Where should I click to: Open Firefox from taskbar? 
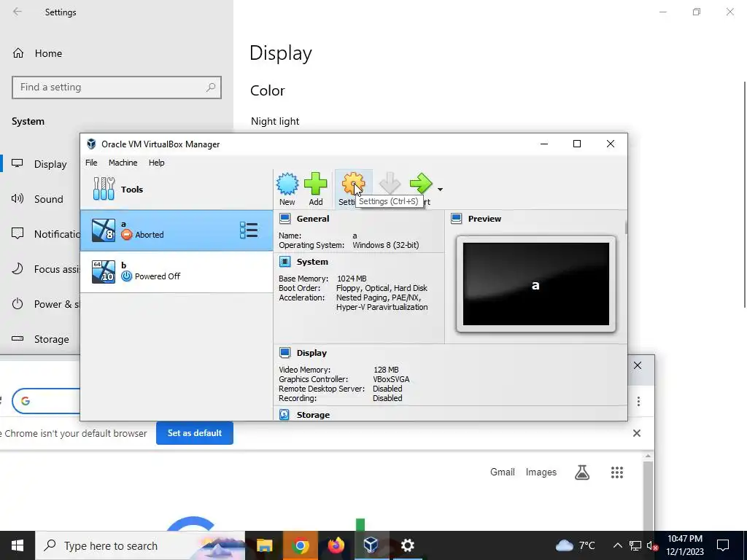coord(336,545)
